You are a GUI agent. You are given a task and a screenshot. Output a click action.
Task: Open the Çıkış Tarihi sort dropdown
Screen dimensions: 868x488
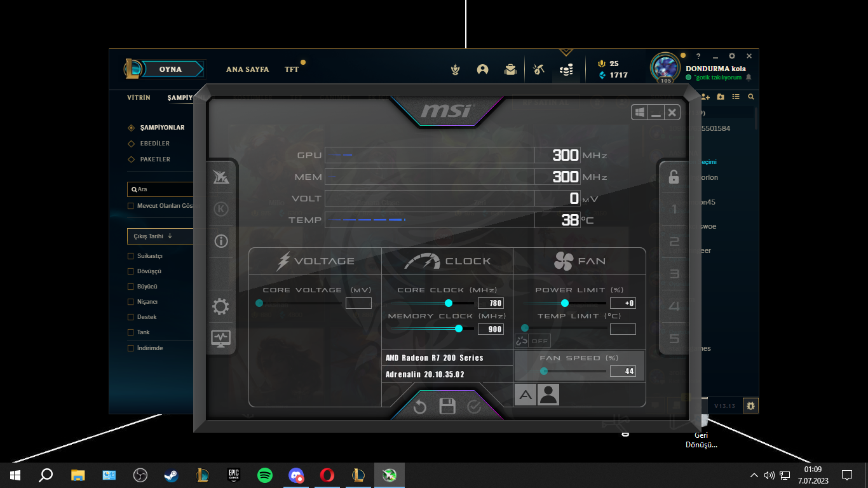click(161, 236)
